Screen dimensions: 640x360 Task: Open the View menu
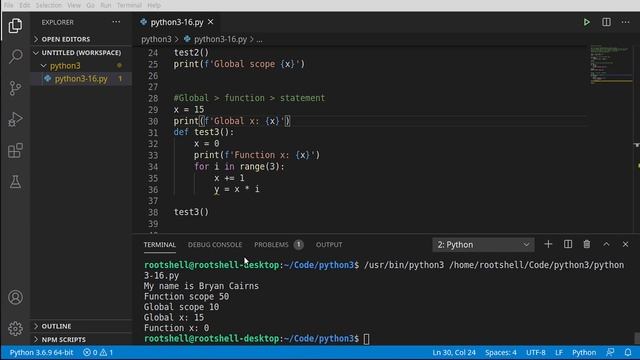coord(74,5)
